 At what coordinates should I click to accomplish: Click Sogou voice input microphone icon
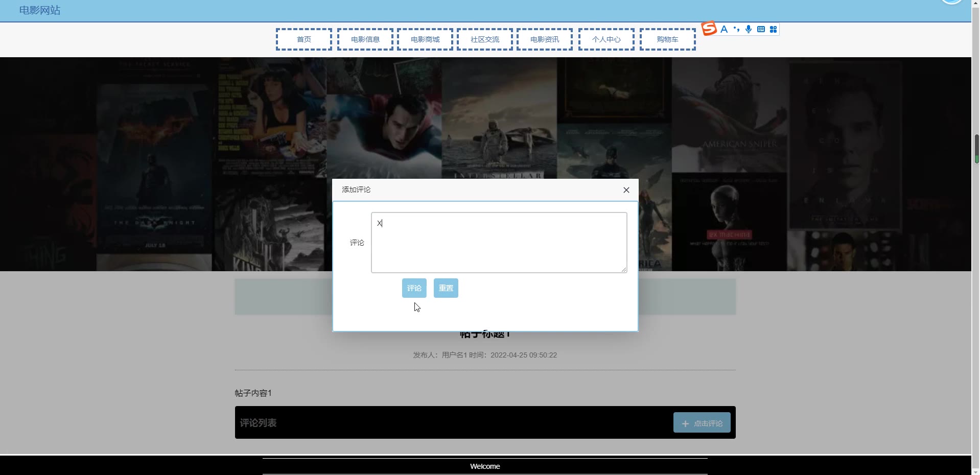click(x=749, y=29)
